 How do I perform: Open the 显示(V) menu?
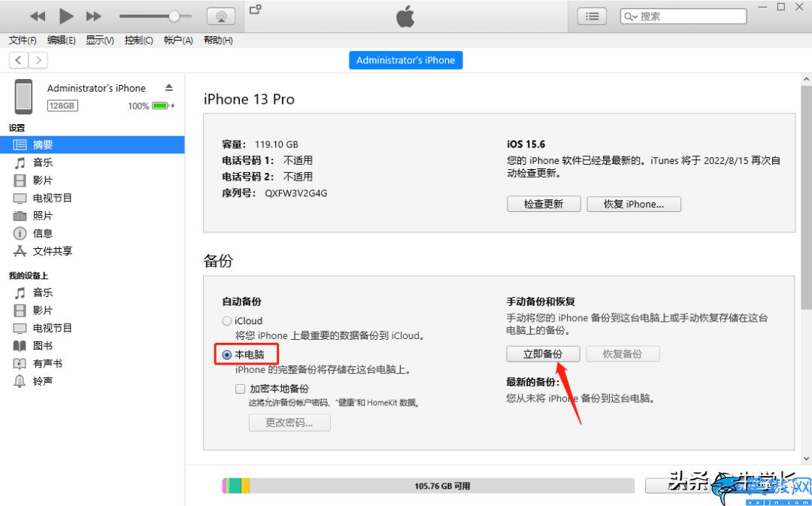[99, 41]
